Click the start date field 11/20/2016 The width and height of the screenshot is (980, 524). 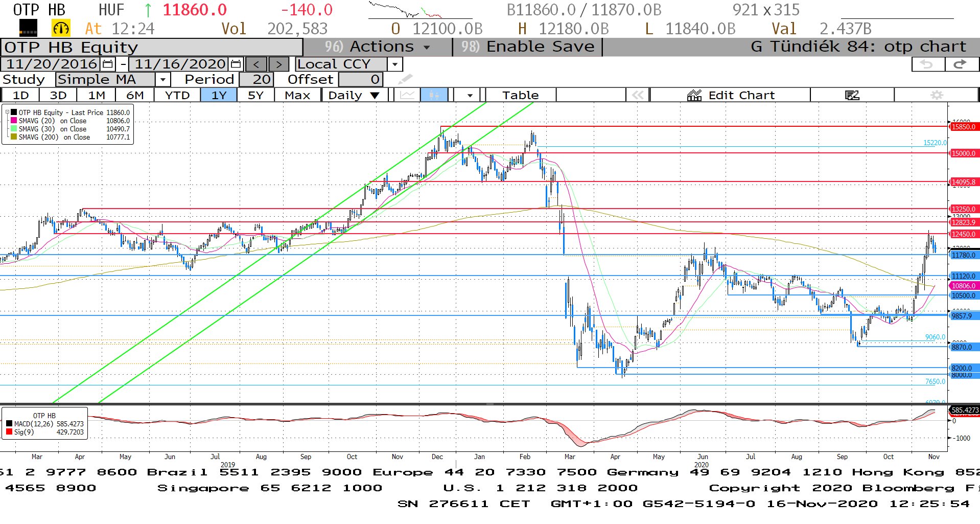pos(51,64)
